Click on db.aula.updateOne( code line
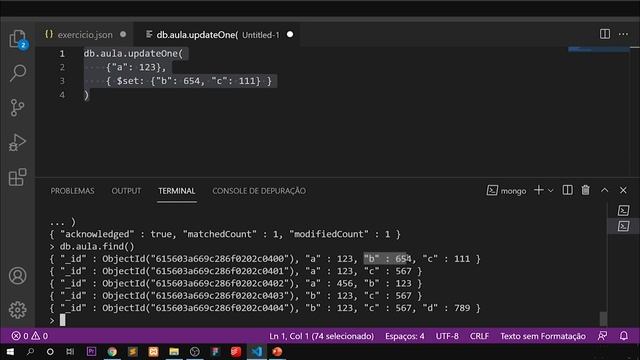This screenshot has height=360, width=640. 133,53
